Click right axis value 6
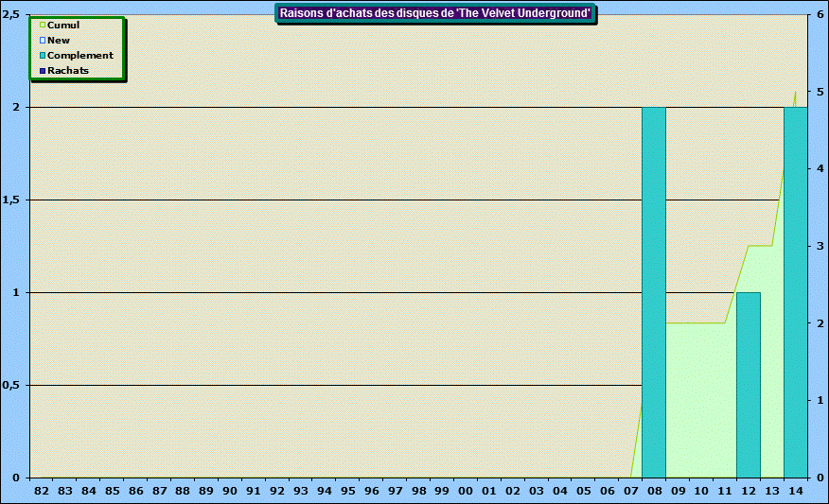 click(820, 14)
